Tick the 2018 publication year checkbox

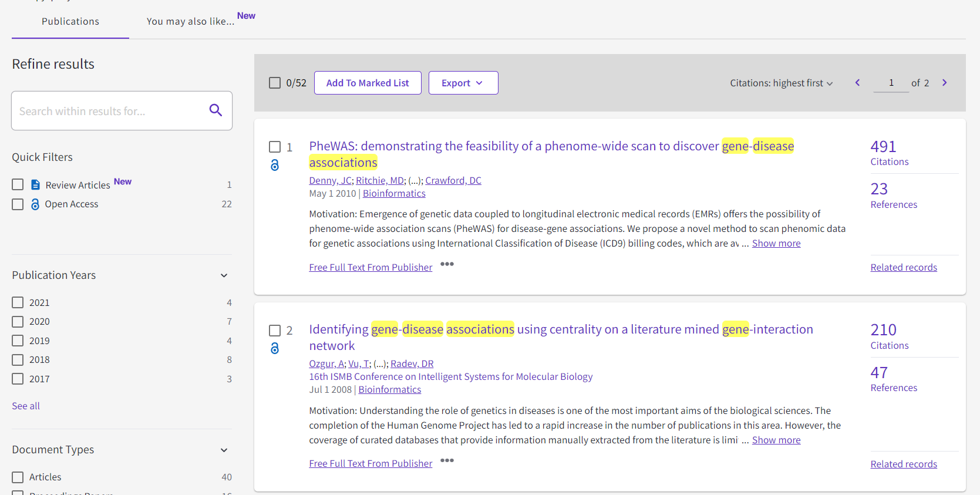click(x=18, y=360)
